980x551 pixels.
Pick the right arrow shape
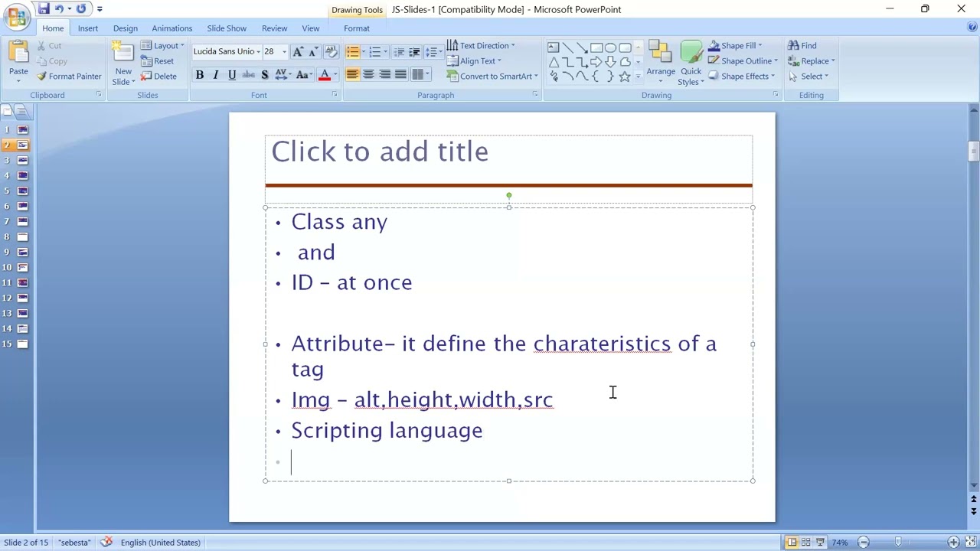[596, 62]
